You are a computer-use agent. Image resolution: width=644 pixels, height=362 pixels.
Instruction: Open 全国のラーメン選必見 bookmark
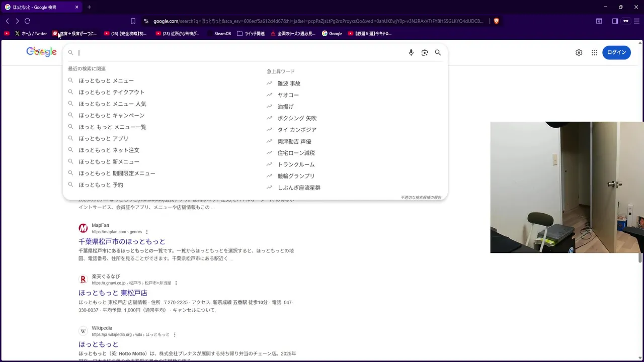[x=293, y=34]
